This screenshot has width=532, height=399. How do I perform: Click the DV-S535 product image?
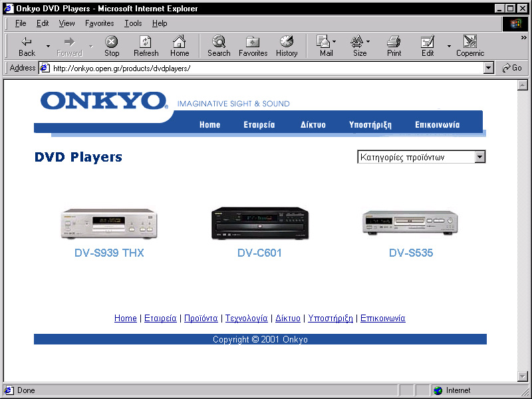pos(410,222)
